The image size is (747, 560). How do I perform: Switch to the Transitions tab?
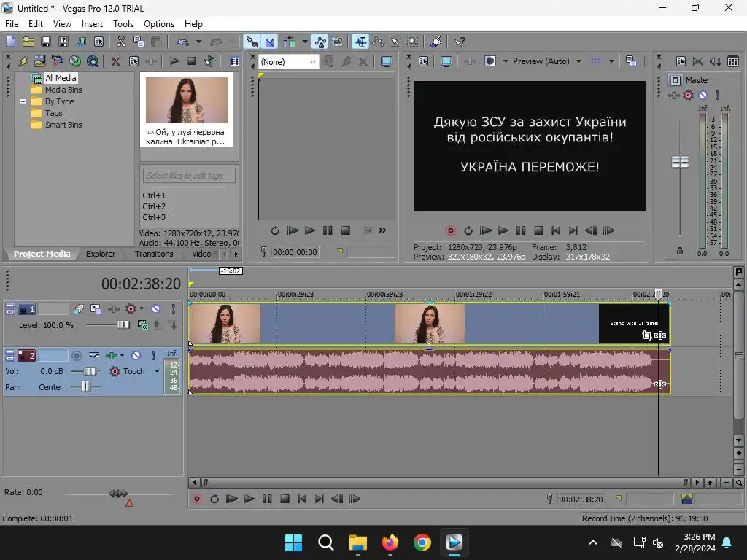[153, 254]
